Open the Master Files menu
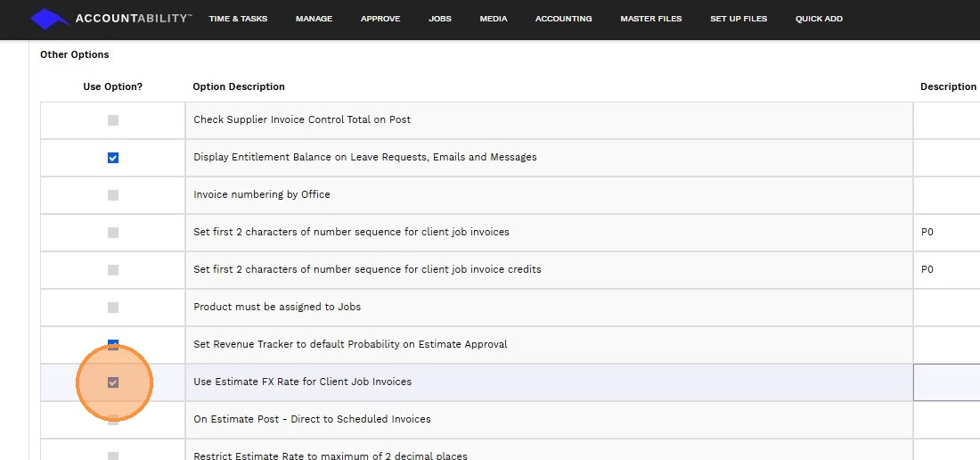980x460 pixels. [650, 19]
